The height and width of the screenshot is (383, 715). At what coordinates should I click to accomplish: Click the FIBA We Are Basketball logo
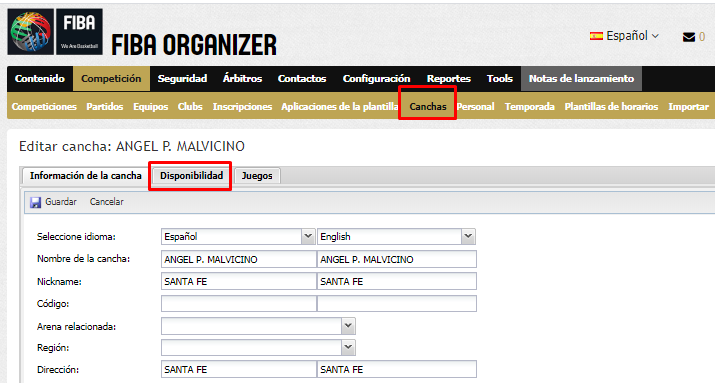click(79, 32)
